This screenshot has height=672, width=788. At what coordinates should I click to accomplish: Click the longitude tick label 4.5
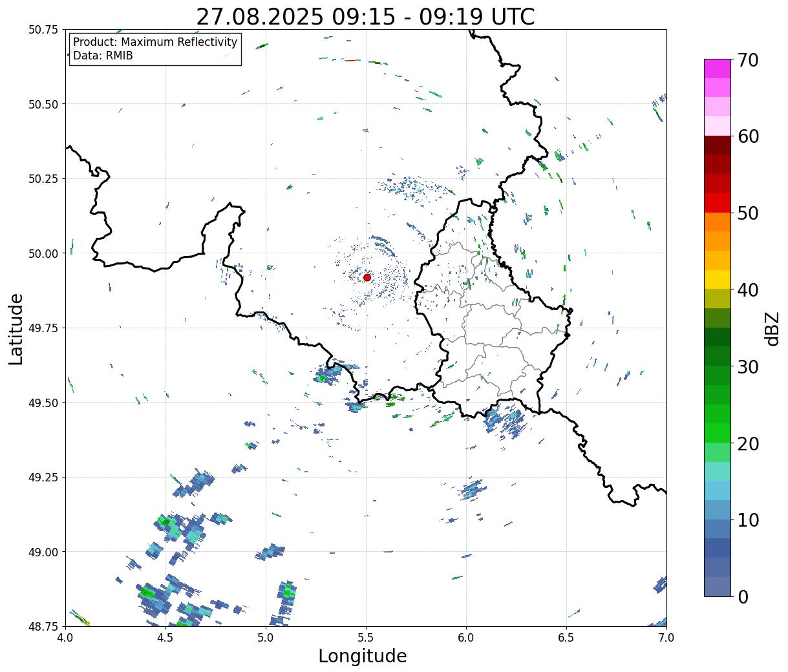pos(165,638)
